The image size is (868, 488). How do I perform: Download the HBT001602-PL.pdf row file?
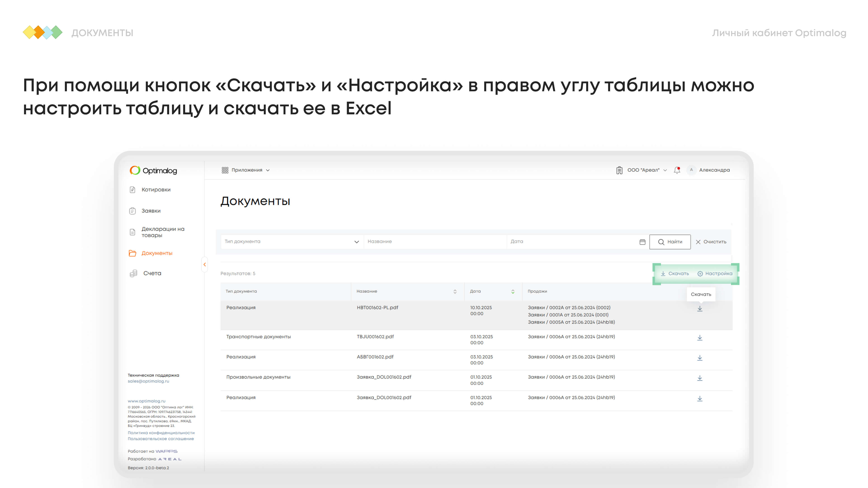tap(700, 308)
